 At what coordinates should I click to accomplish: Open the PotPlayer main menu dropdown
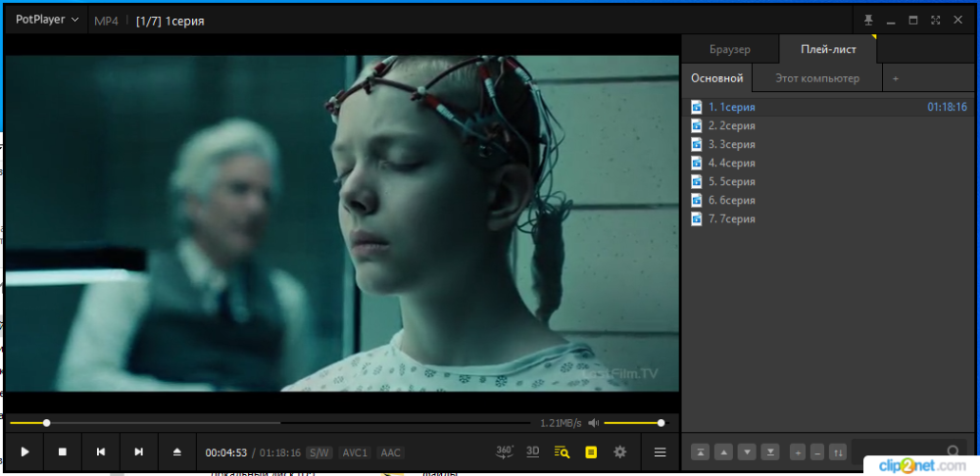(x=47, y=20)
